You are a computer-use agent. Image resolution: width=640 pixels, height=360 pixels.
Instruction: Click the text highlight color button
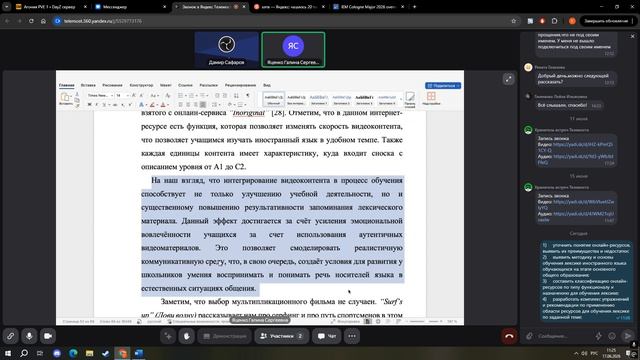click(152, 105)
